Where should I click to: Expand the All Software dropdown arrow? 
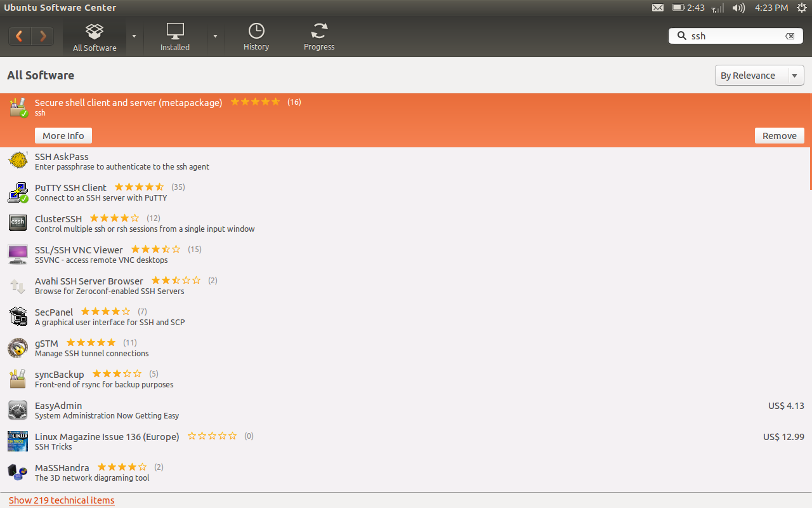[x=134, y=36]
